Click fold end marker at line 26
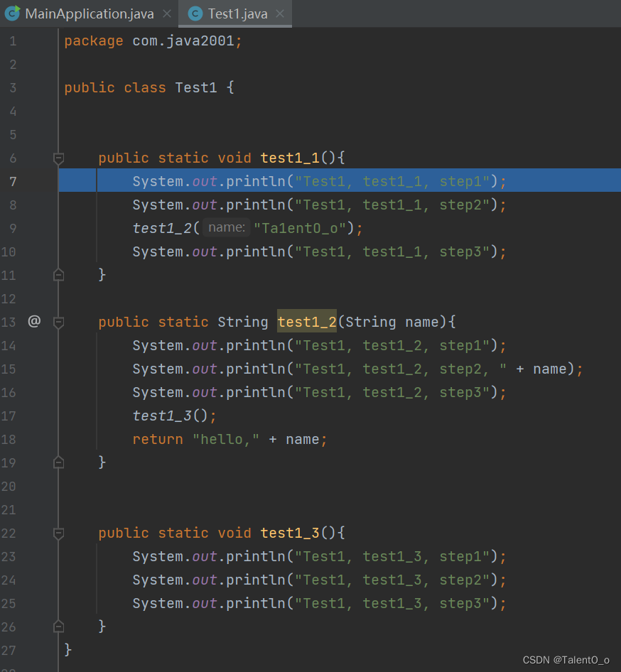The width and height of the screenshot is (621, 672). coord(59,627)
